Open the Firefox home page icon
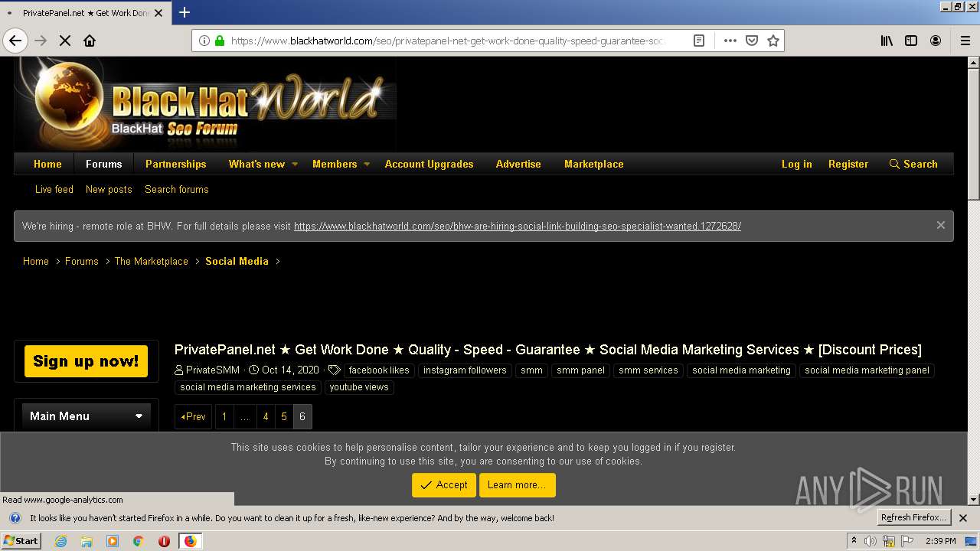 pos(90,41)
